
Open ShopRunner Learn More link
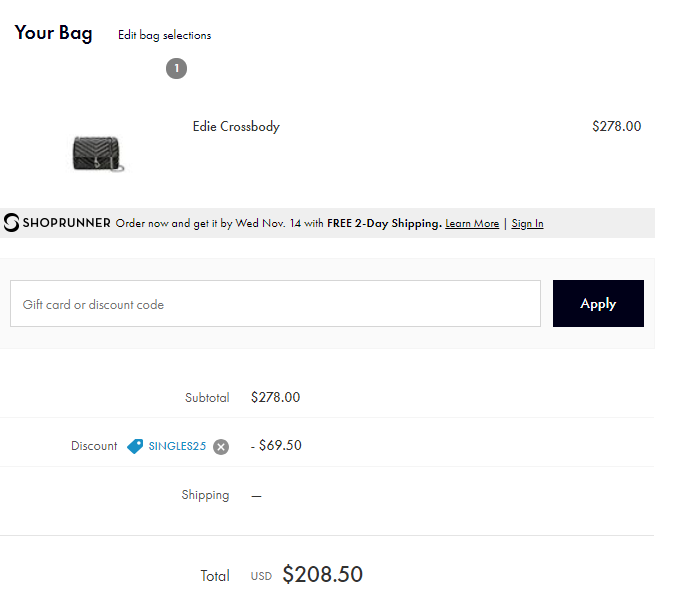(x=472, y=223)
